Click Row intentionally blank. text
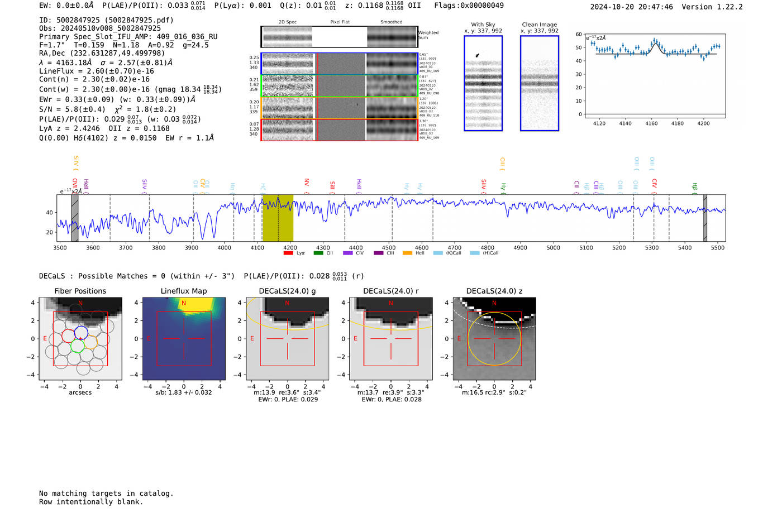 (x=91, y=502)
